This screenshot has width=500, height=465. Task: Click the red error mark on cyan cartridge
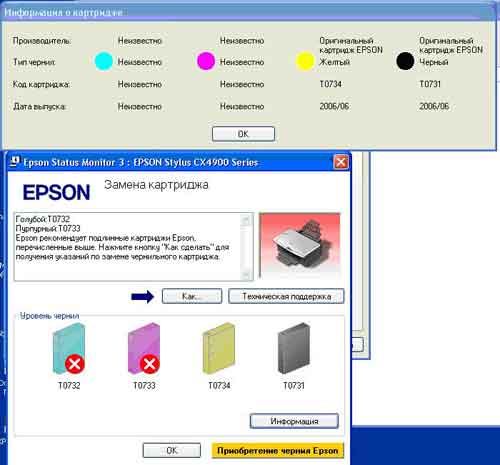click(x=75, y=364)
